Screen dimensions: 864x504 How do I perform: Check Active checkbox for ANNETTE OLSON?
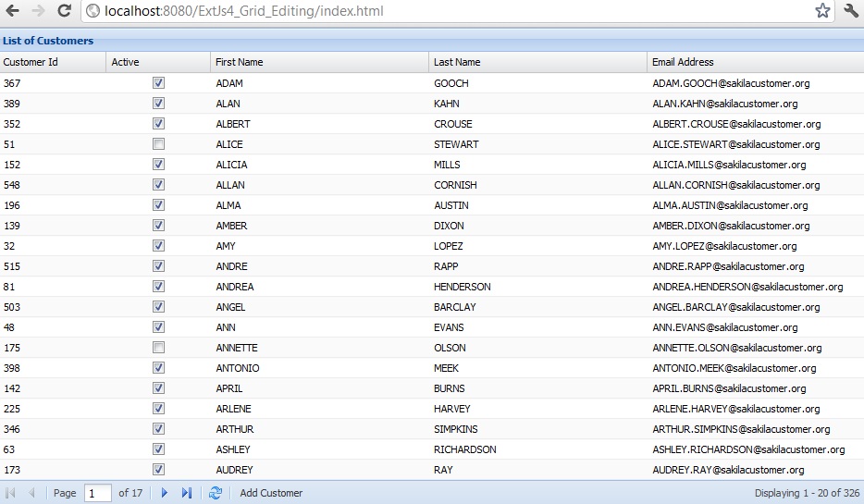click(158, 348)
